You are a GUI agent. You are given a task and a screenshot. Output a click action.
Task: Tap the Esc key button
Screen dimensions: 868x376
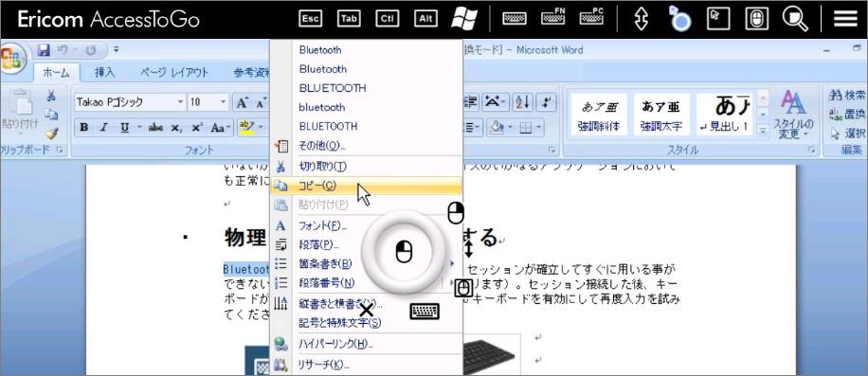(310, 19)
